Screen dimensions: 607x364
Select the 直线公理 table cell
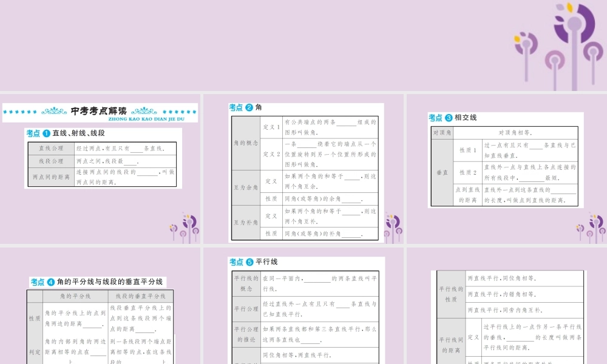pyautogui.click(x=51, y=148)
